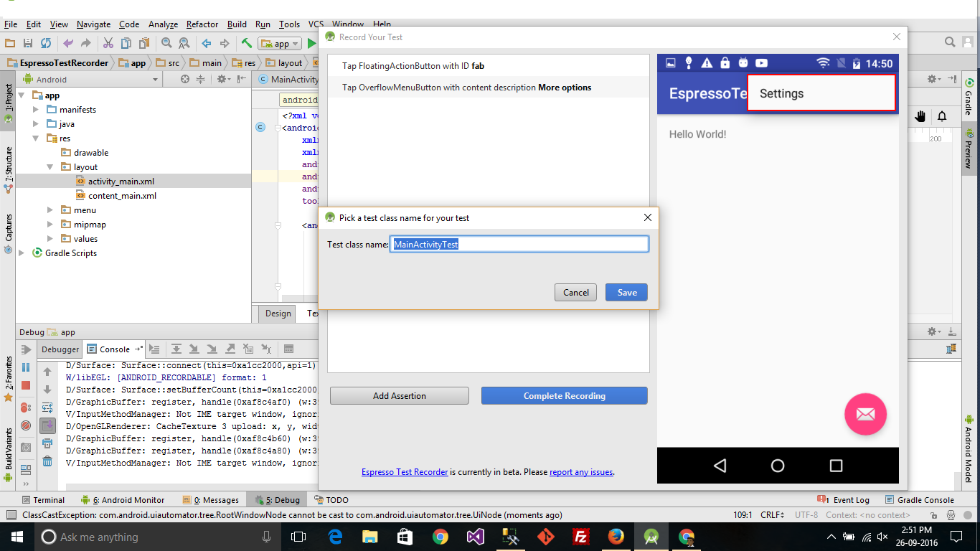Tap the Android back navigation button
The image size is (980, 551).
(x=720, y=466)
